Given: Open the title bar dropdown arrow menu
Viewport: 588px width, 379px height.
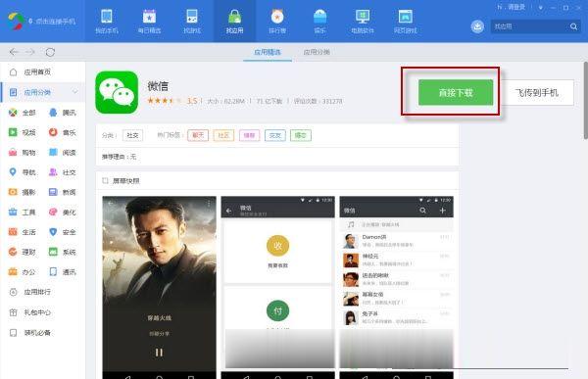Looking at the screenshot, I should tap(540, 8).
